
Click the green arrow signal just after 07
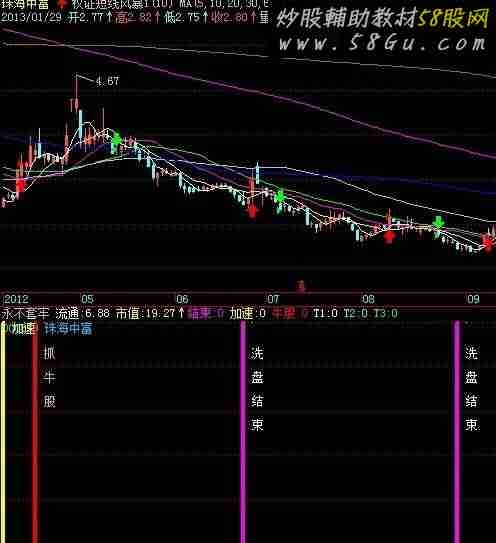click(280, 197)
